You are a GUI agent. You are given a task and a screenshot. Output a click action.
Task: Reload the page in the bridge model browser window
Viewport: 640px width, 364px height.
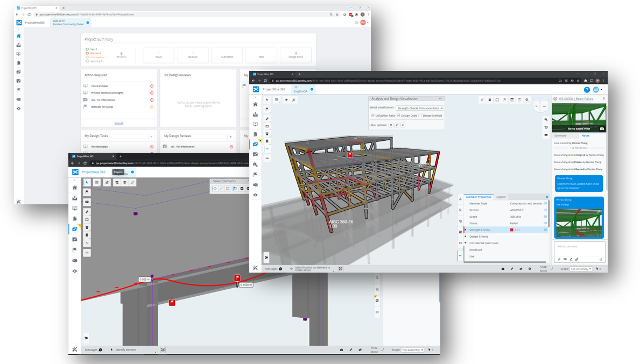pyautogui.click(x=85, y=163)
